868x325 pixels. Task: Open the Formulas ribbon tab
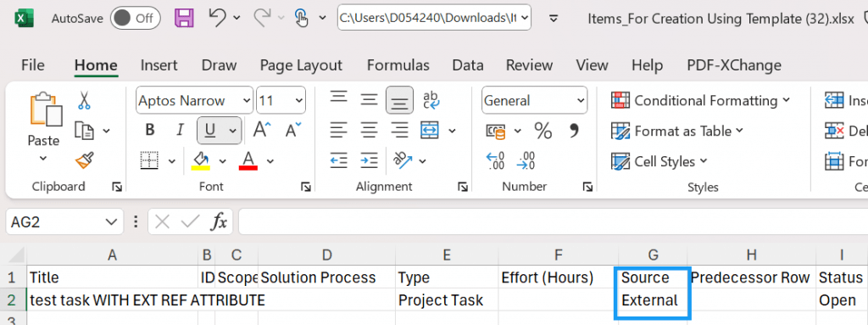click(x=398, y=65)
